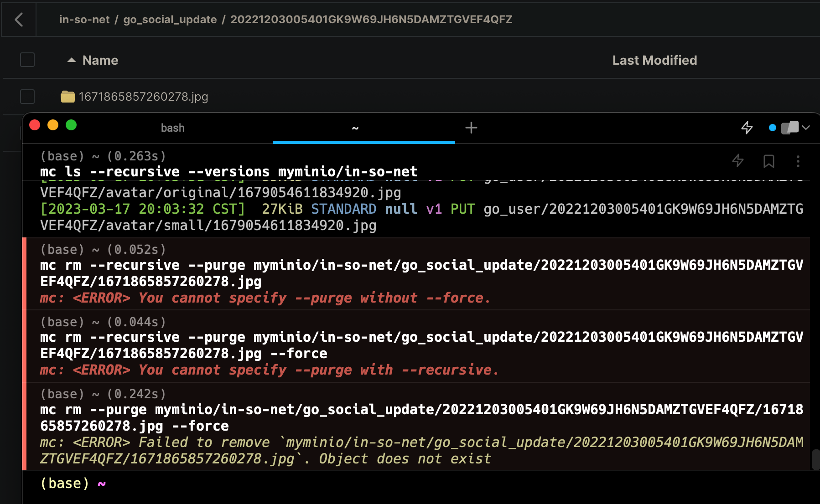Click the blue notification dot in terminal header
The width and height of the screenshot is (820, 504).
click(x=773, y=128)
